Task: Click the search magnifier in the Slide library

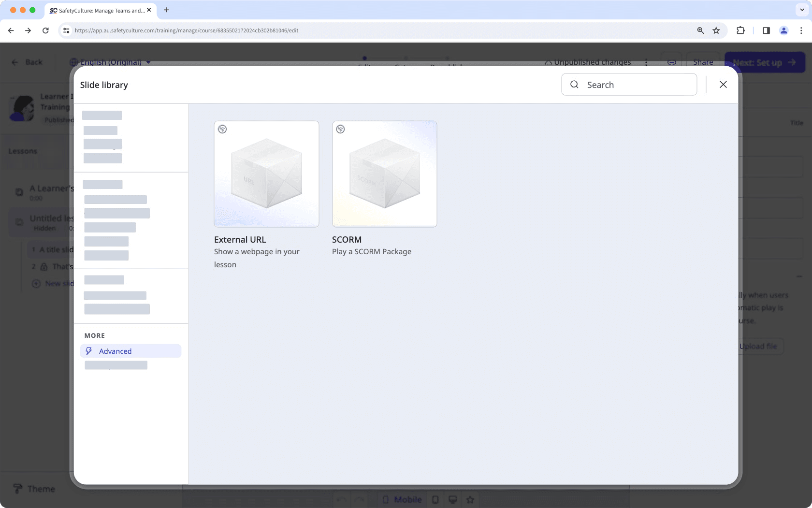Action: click(x=574, y=85)
